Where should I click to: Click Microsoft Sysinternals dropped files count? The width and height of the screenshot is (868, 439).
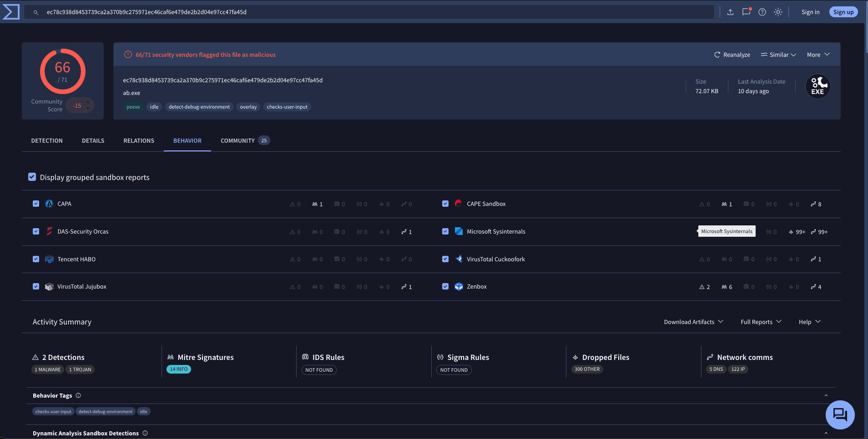click(797, 232)
